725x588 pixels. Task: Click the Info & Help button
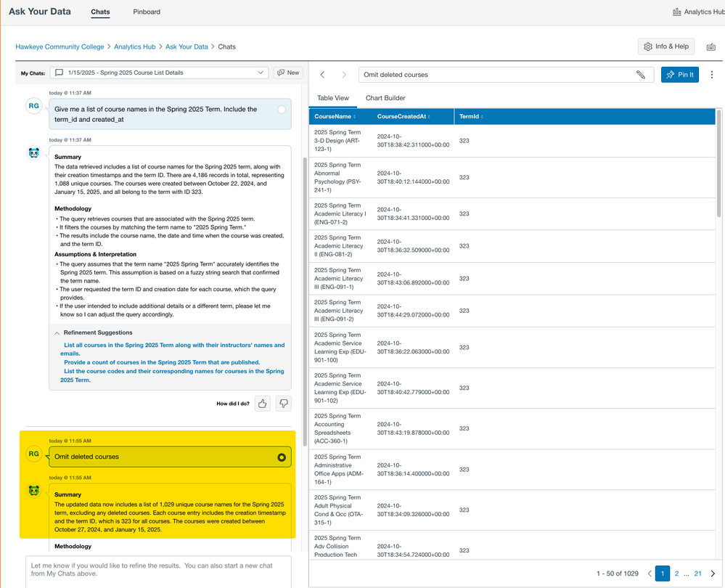tap(665, 46)
